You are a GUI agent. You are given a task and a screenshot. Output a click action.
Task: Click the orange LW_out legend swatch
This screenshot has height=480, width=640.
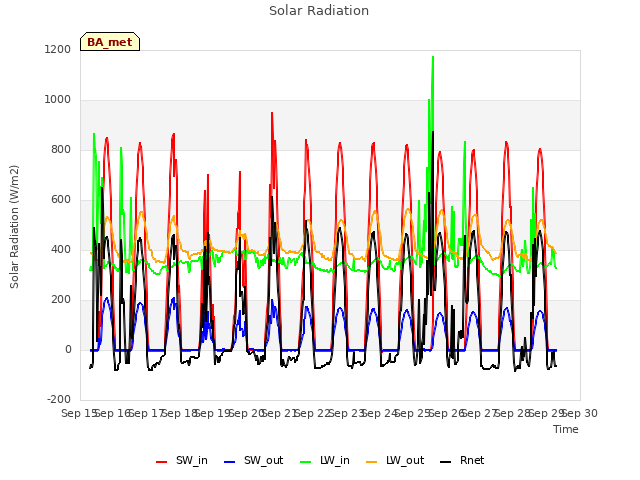pyautogui.click(x=372, y=462)
